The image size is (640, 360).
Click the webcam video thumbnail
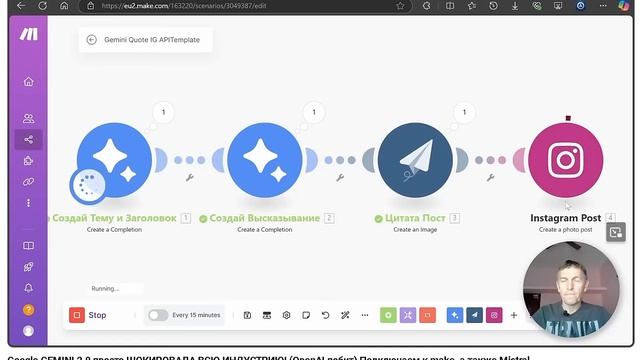(571, 290)
